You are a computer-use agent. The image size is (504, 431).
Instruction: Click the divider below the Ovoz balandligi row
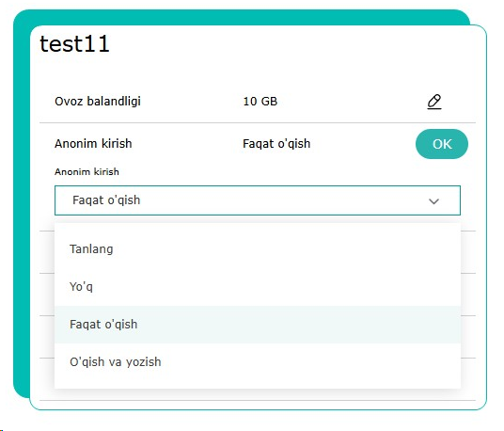(258, 122)
